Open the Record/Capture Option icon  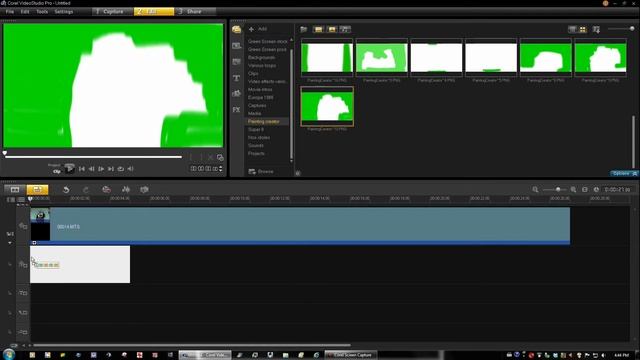106,189
